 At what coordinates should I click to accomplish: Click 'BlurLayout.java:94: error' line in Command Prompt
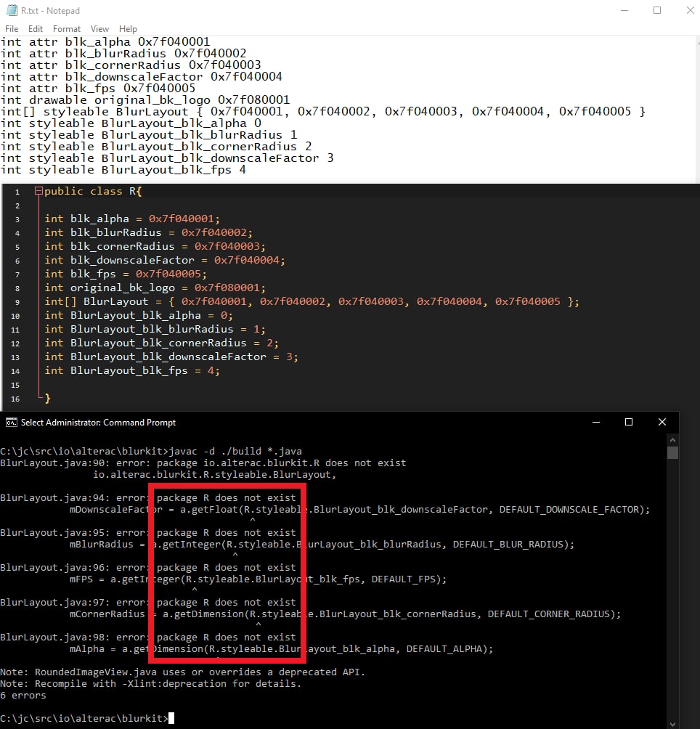coord(148,497)
